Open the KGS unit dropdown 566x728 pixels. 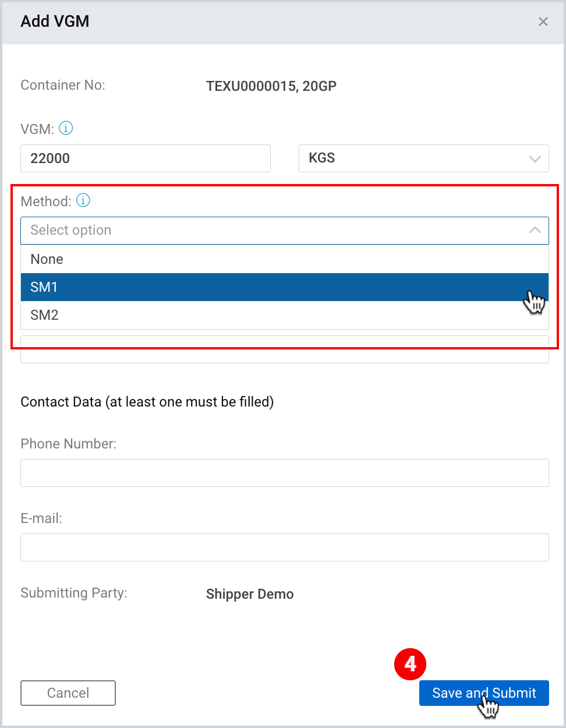coord(424,158)
